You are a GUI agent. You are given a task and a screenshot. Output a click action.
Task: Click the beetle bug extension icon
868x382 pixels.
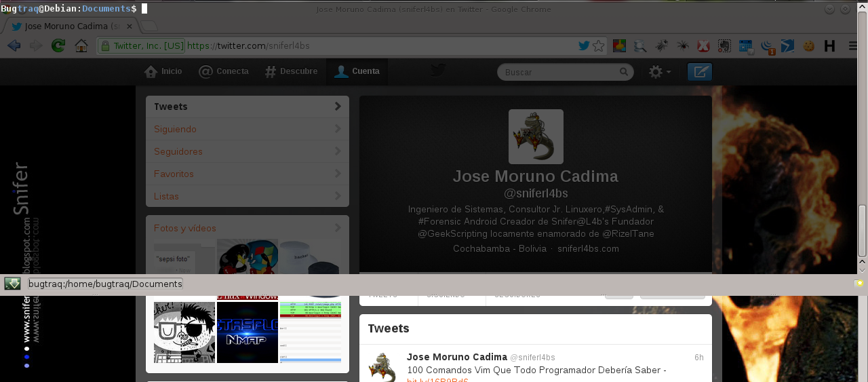(x=661, y=45)
